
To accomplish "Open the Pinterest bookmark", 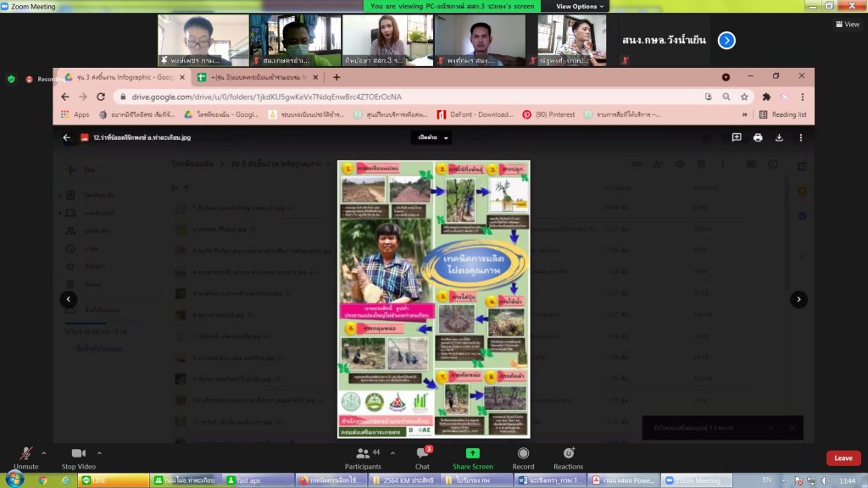I will tap(548, 114).
